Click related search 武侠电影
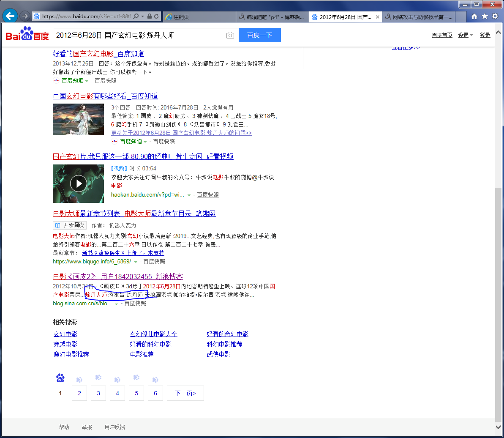The image size is (504, 438). [x=218, y=354]
